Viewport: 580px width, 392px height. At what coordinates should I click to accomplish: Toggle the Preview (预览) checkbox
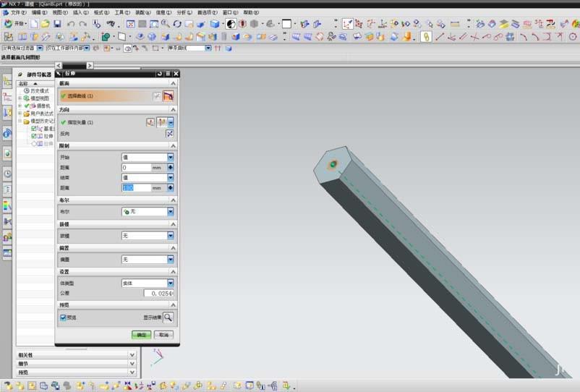coord(64,318)
